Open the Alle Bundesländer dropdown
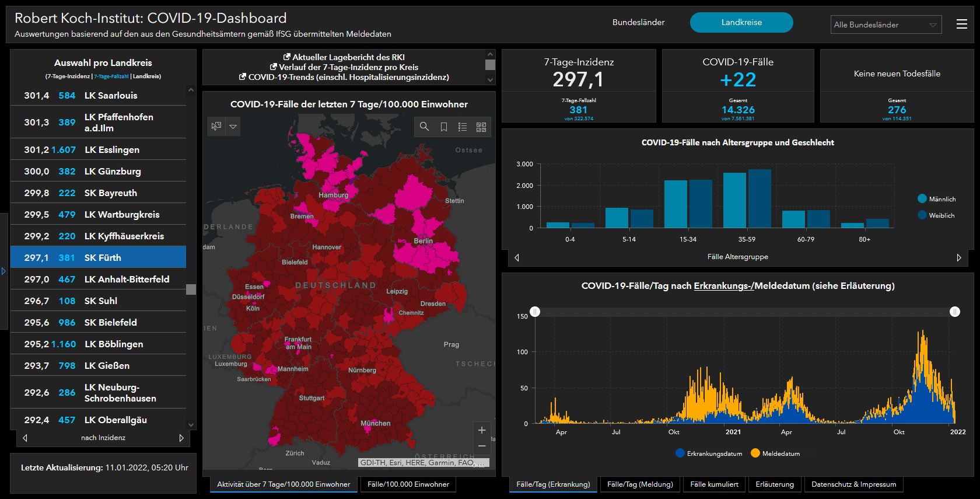The image size is (980, 499). point(885,25)
